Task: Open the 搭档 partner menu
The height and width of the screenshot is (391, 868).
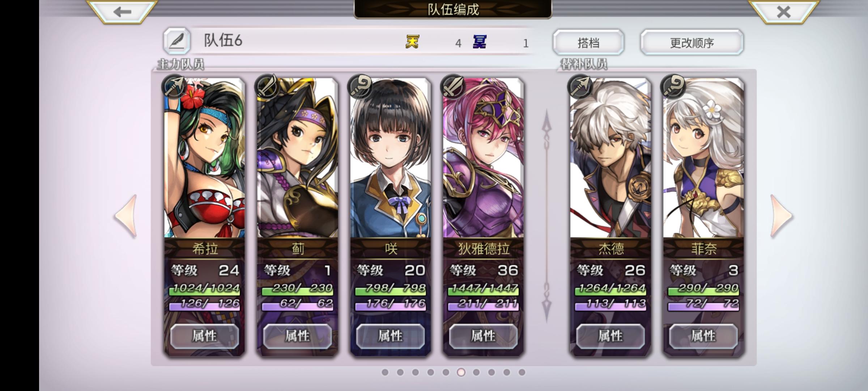Action: click(x=588, y=42)
